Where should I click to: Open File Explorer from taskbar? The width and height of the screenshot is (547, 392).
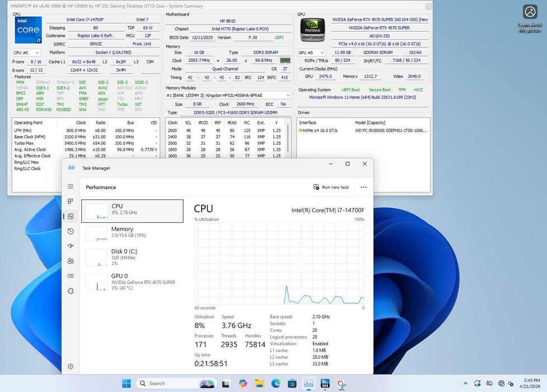click(x=259, y=384)
